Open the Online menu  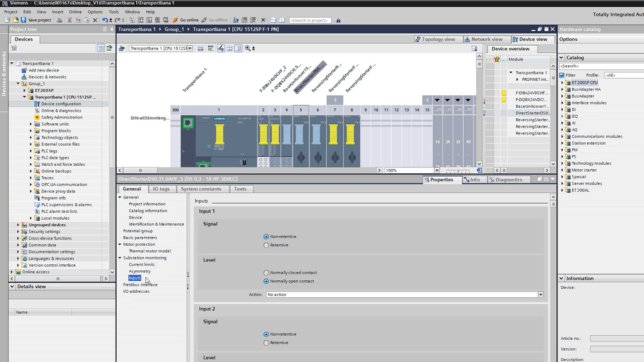click(75, 12)
